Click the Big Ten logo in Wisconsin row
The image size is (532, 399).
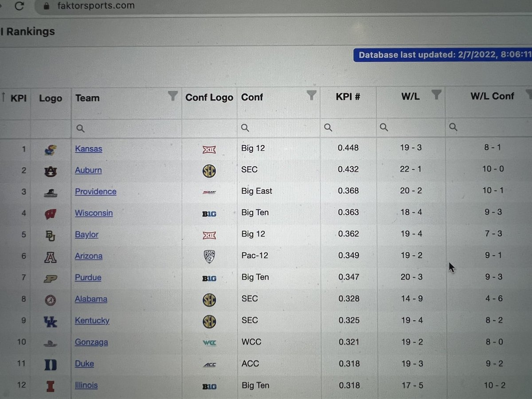tap(209, 214)
